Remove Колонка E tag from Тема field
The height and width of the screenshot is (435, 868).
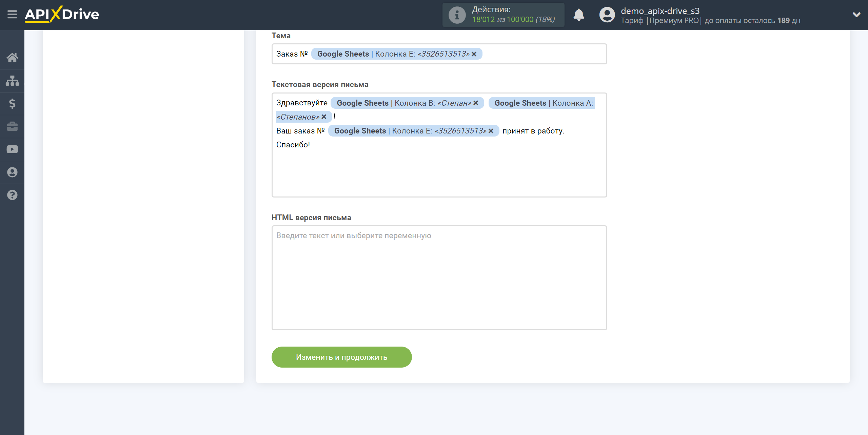(474, 54)
